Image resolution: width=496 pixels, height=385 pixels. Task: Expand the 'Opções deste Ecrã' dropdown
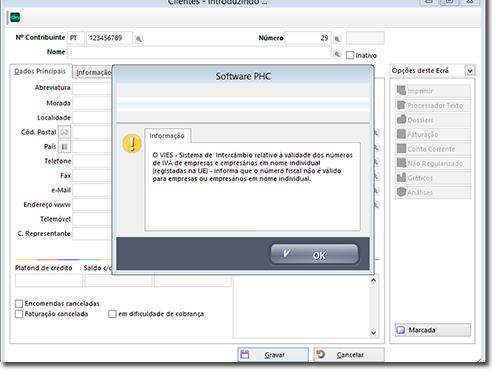tap(470, 71)
